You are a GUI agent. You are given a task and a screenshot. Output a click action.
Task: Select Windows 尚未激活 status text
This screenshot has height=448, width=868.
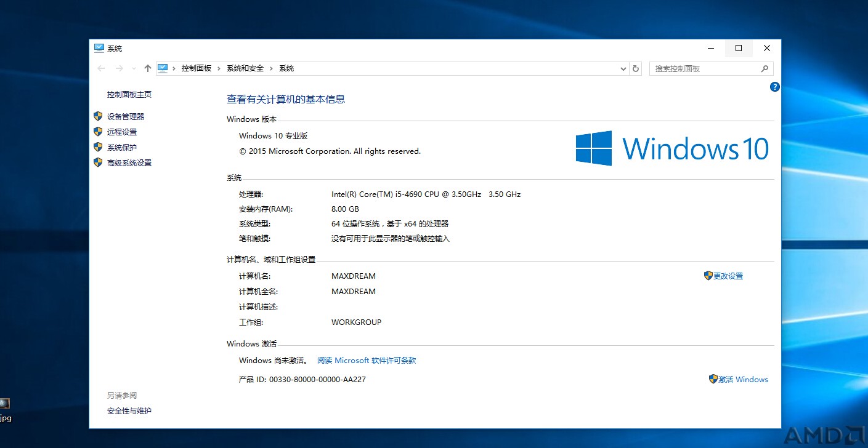click(274, 361)
